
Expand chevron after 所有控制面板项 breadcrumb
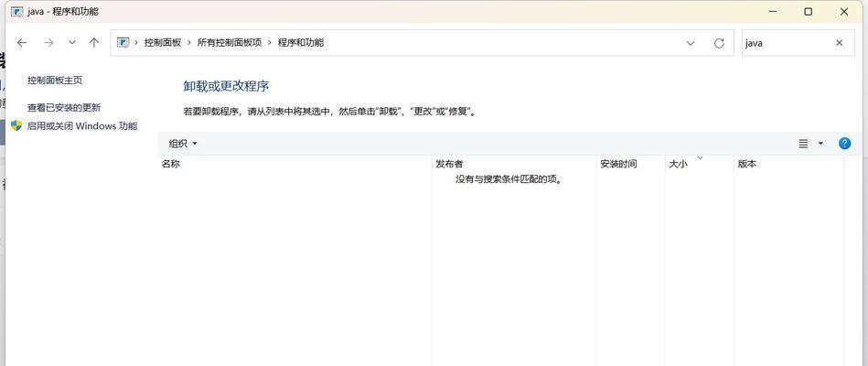(270, 43)
